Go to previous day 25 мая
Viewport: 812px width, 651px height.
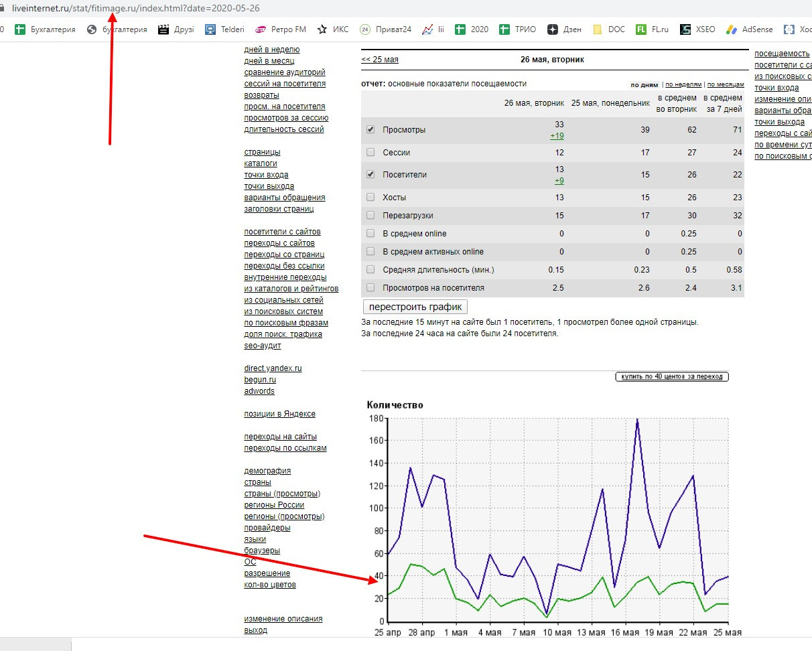(380, 60)
